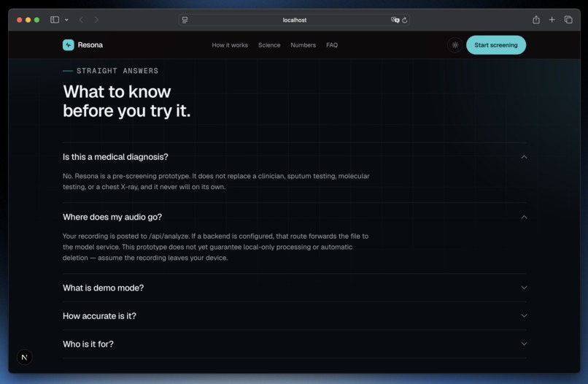Open the How it works nav link
This screenshot has width=588, height=384.
tap(230, 45)
